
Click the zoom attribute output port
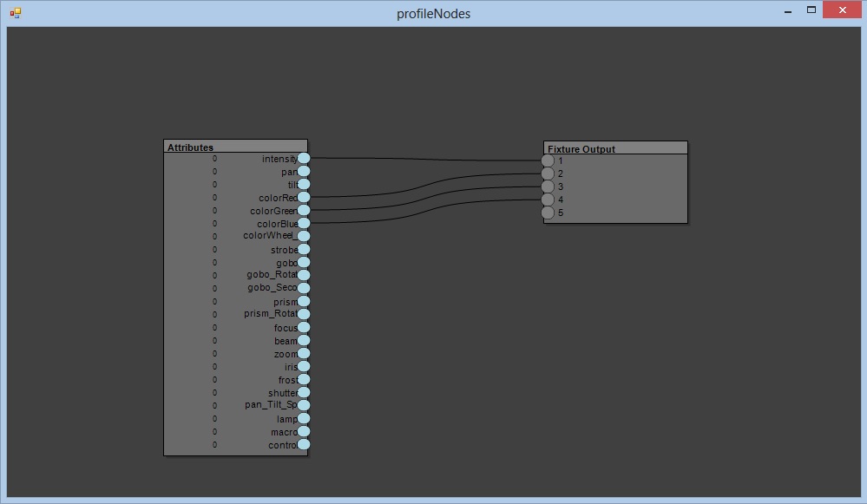coord(304,354)
